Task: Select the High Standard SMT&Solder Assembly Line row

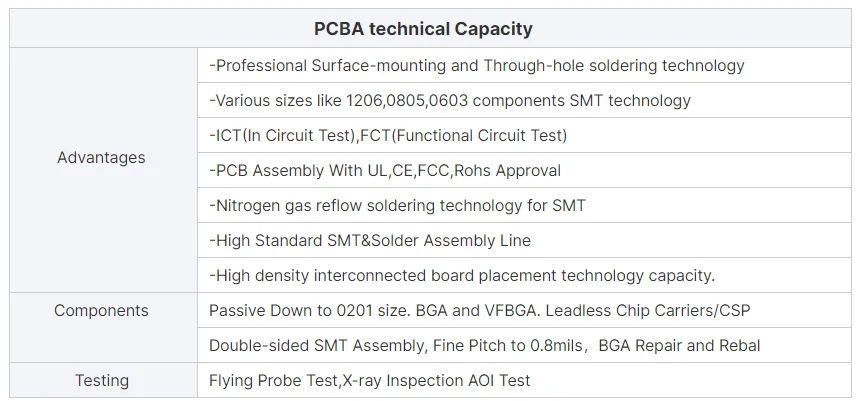Action: (x=370, y=241)
